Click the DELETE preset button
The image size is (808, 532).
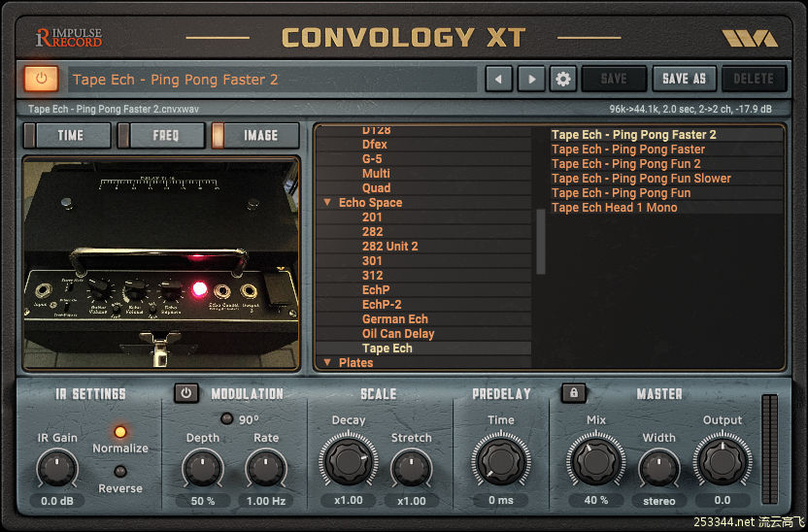[754, 80]
